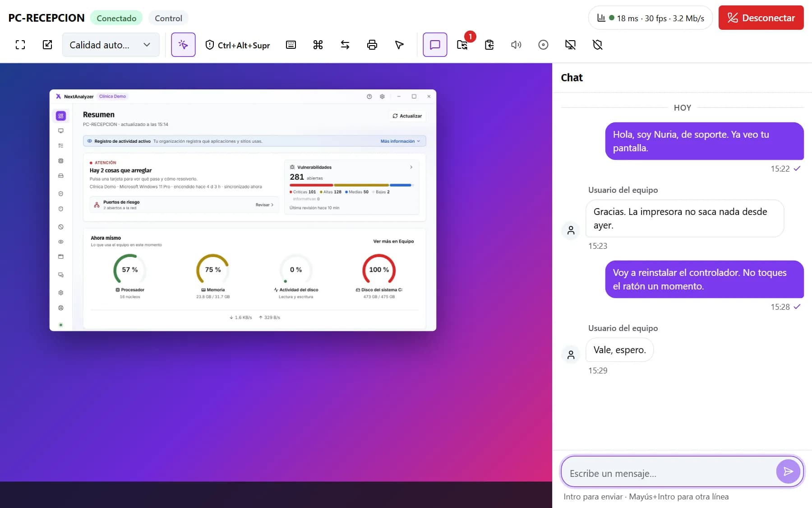Click the Conectado status badge
This screenshot has height=508, width=812.
[x=116, y=18]
